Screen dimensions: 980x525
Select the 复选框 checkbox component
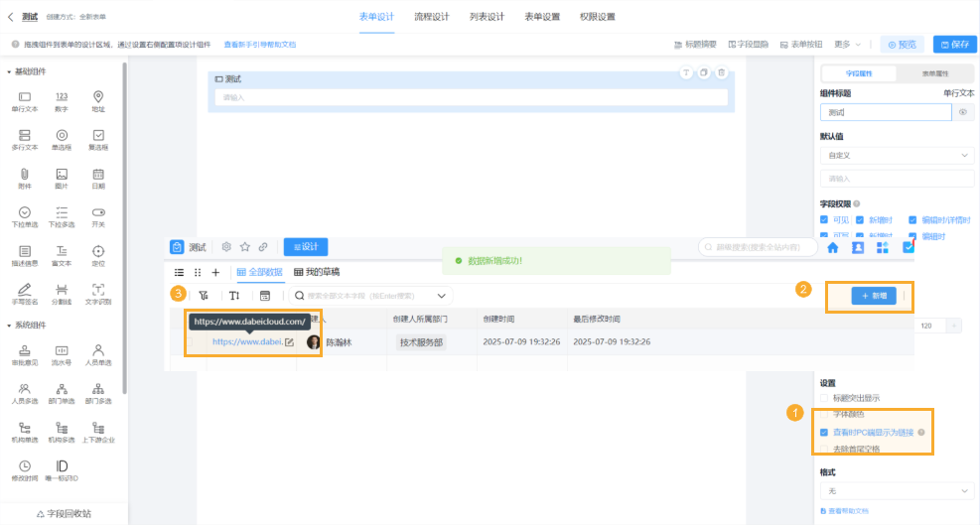(98, 140)
